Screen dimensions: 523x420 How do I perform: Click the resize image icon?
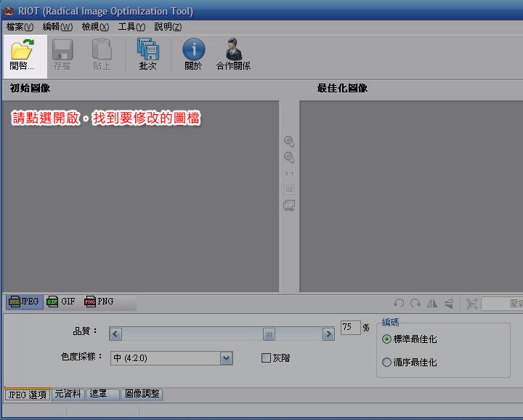[x=471, y=304]
